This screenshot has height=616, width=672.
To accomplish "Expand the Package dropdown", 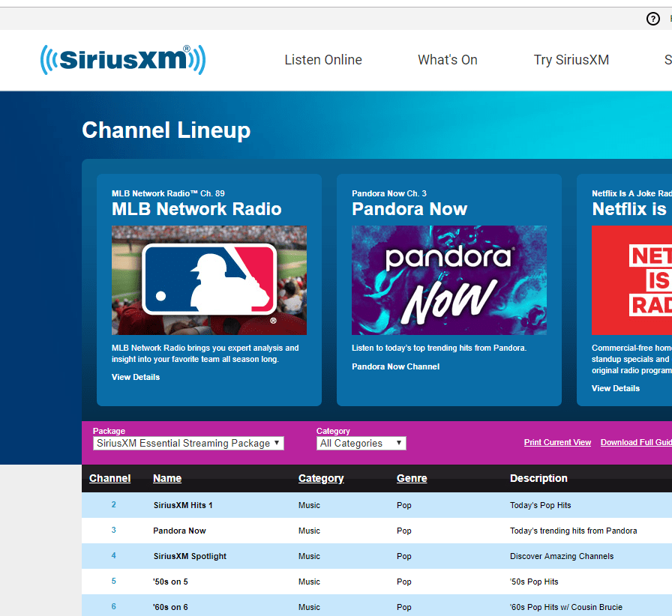I will tap(188, 443).
